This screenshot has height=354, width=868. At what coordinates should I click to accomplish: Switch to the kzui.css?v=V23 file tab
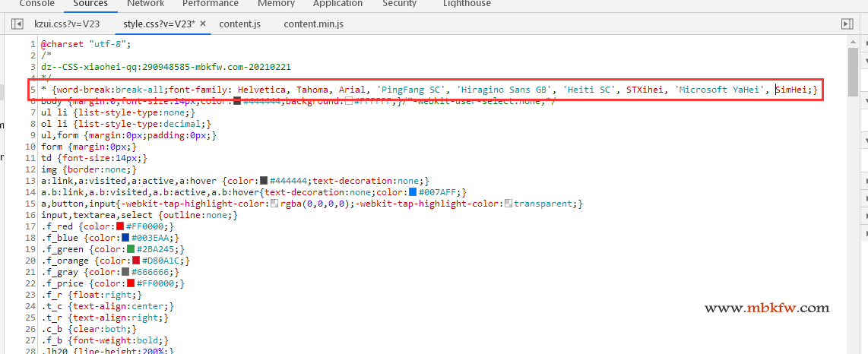[67, 24]
